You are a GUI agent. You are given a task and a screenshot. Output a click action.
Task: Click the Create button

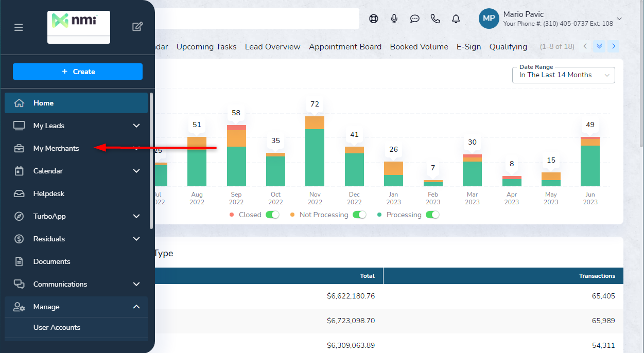tap(78, 72)
